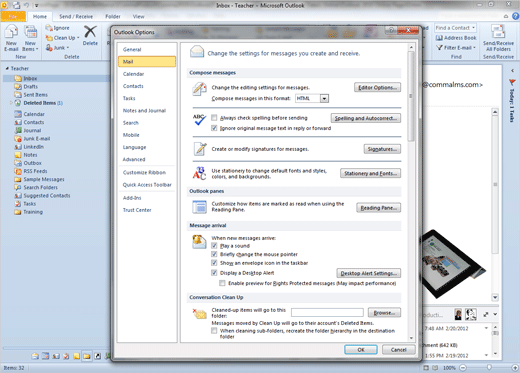Select Trust Center in Options sidebar

coord(147,210)
